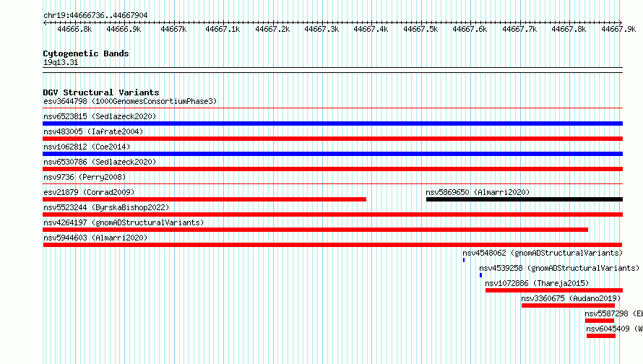The height and width of the screenshot is (364, 643).
Task: Select the nsv6523815 (Sedlazeck2020) blue variant bar
Action: coord(332,123)
